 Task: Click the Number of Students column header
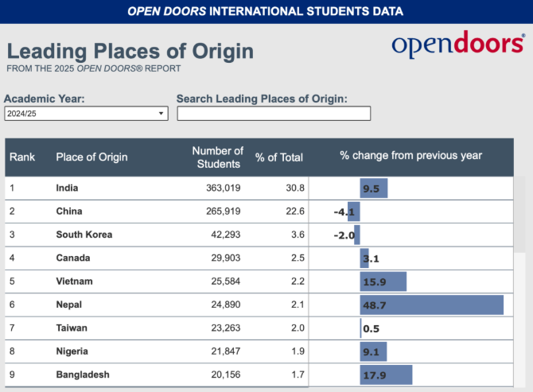click(x=218, y=157)
